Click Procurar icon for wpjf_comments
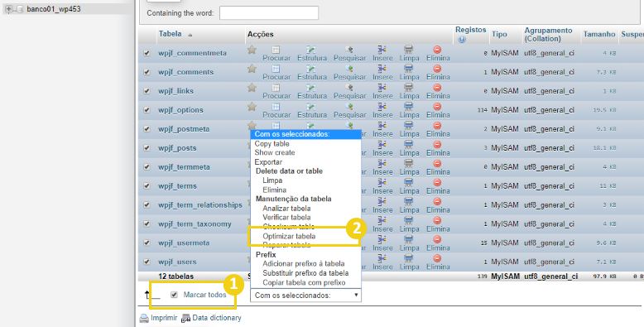 [x=276, y=69]
